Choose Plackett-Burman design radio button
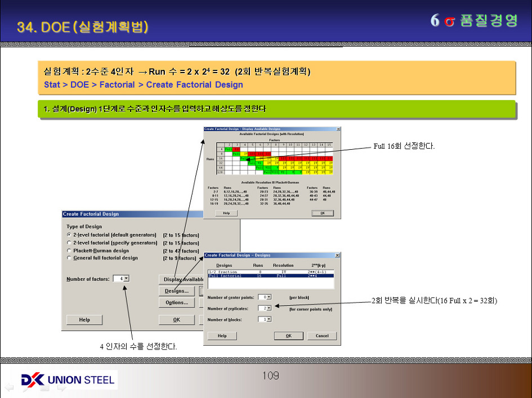Image resolution: width=532 pixels, height=398 pixels. click(69, 251)
